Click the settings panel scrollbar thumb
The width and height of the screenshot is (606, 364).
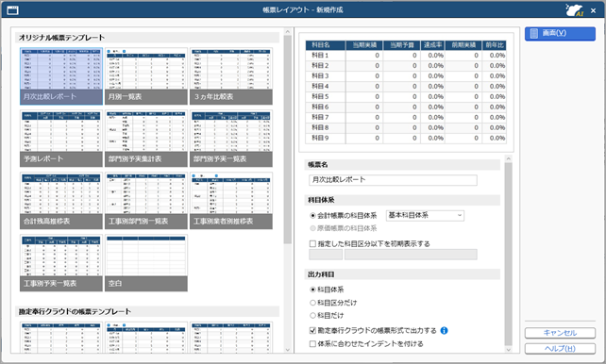coord(509,254)
